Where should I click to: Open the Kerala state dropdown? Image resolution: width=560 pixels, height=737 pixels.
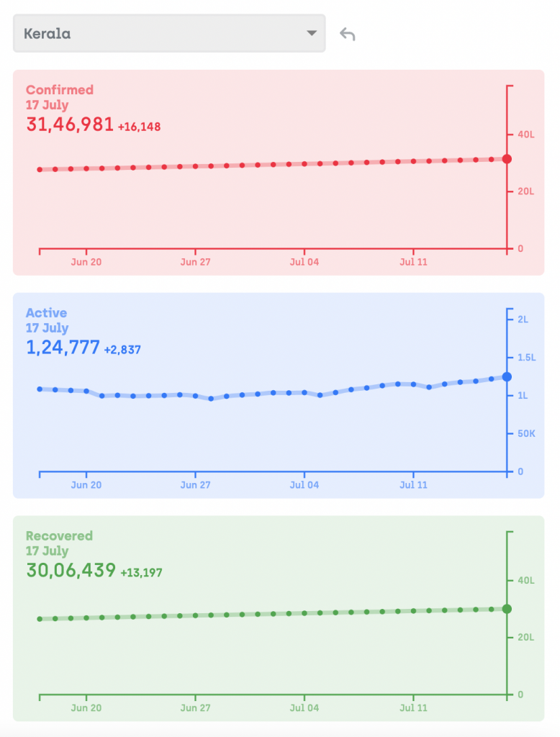(168, 33)
